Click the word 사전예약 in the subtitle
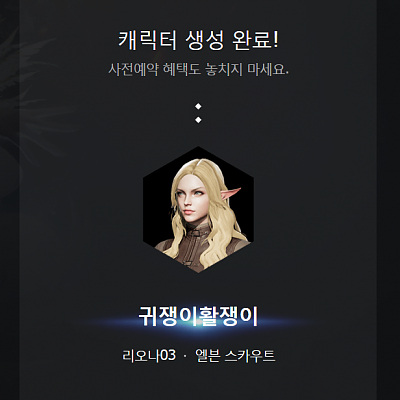 tap(133, 69)
